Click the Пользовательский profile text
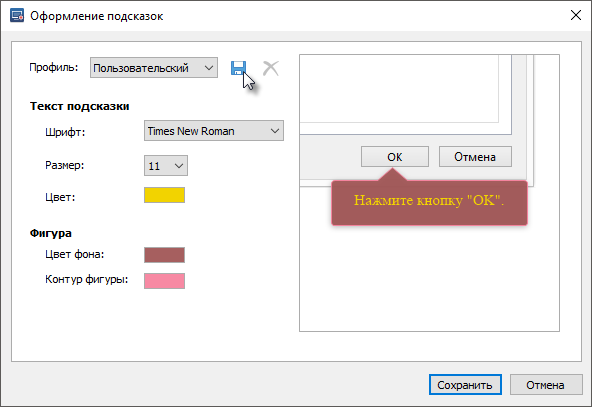The image size is (592, 407). [141, 68]
